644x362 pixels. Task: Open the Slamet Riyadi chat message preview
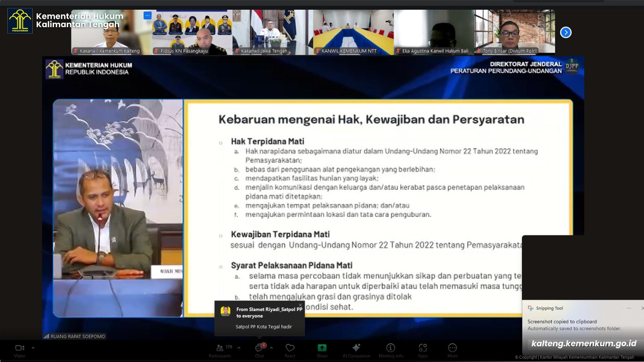coord(263,326)
